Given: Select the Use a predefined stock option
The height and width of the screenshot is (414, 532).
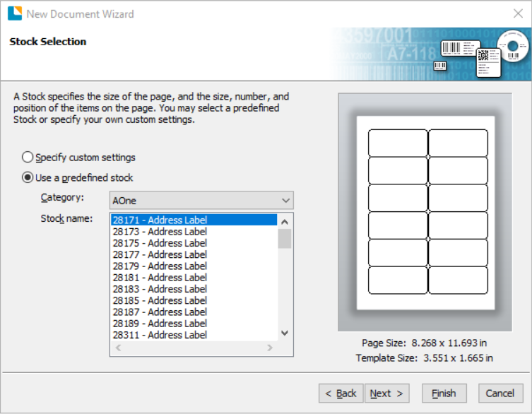Looking at the screenshot, I should click(28, 177).
